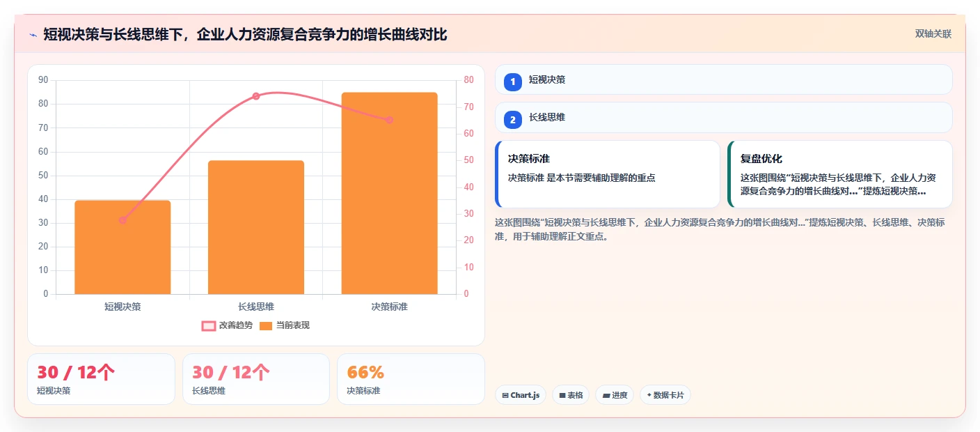
Task: Click the trend line point above 短视决策
Action: [122, 220]
